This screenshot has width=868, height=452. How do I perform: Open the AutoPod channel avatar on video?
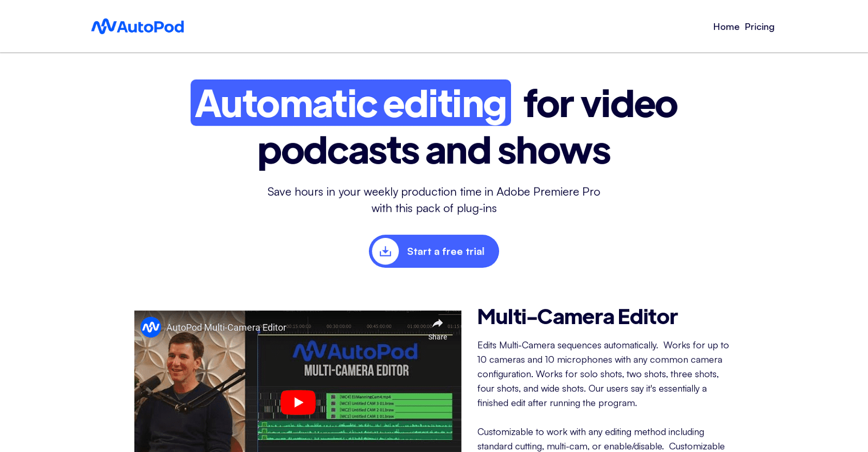(151, 327)
